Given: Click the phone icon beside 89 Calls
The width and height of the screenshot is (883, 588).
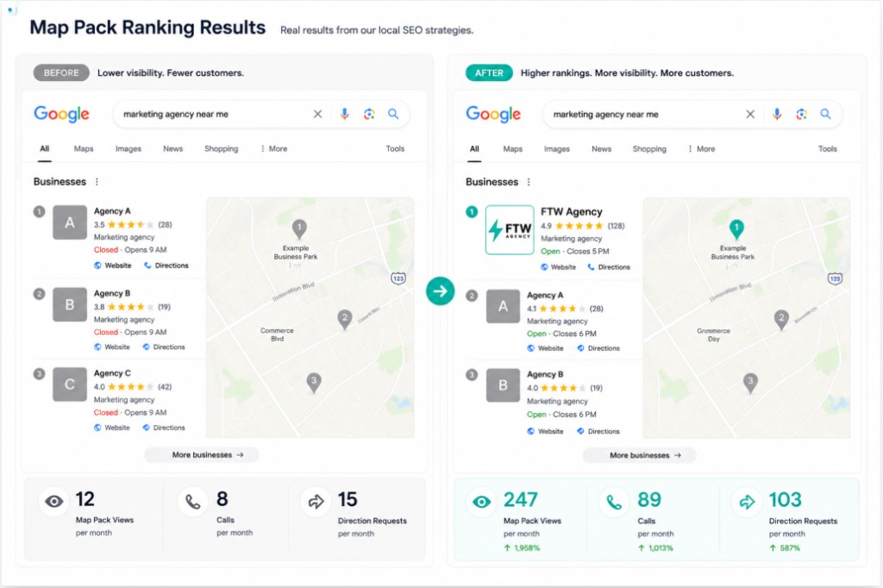Looking at the screenshot, I should coord(614,502).
